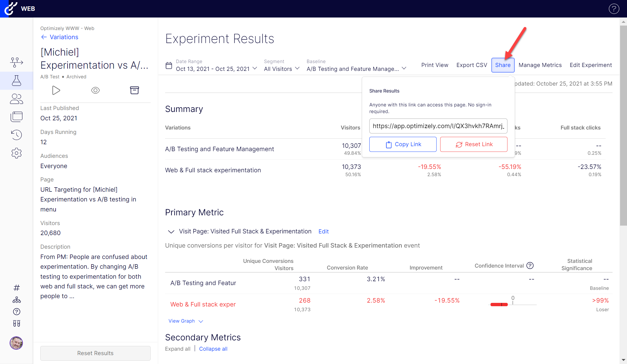The height and width of the screenshot is (364, 627).
Task: Click the 'Full stack clicks' column header
Action: click(580, 128)
